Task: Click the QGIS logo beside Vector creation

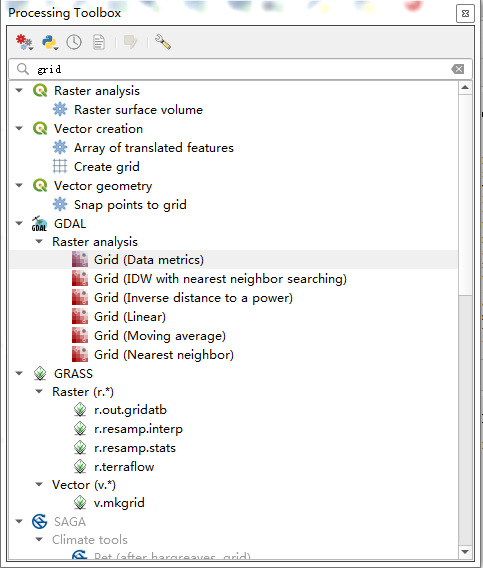Action: pyautogui.click(x=40, y=128)
